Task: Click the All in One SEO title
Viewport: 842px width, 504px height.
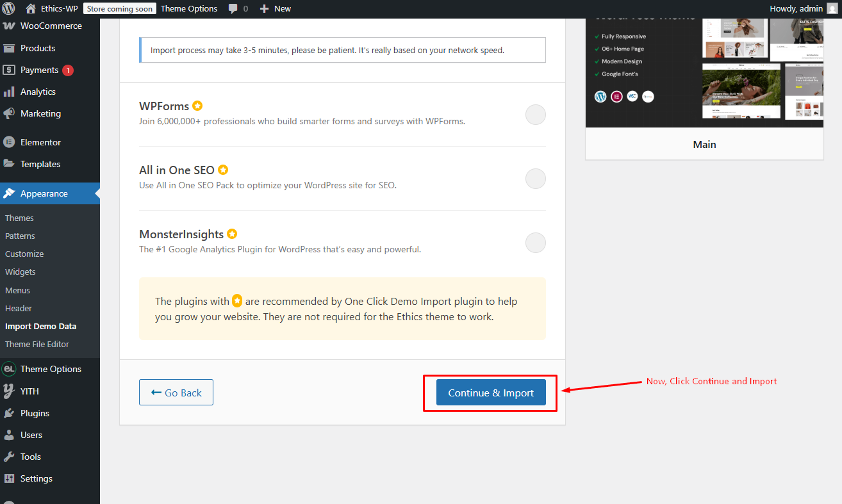Action: [x=177, y=170]
